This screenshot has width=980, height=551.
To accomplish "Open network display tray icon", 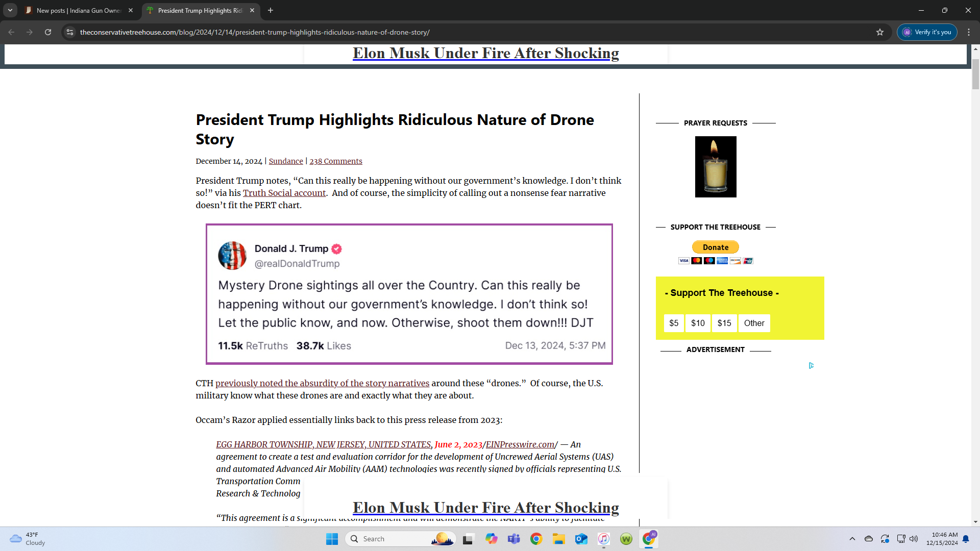I will tap(901, 539).
